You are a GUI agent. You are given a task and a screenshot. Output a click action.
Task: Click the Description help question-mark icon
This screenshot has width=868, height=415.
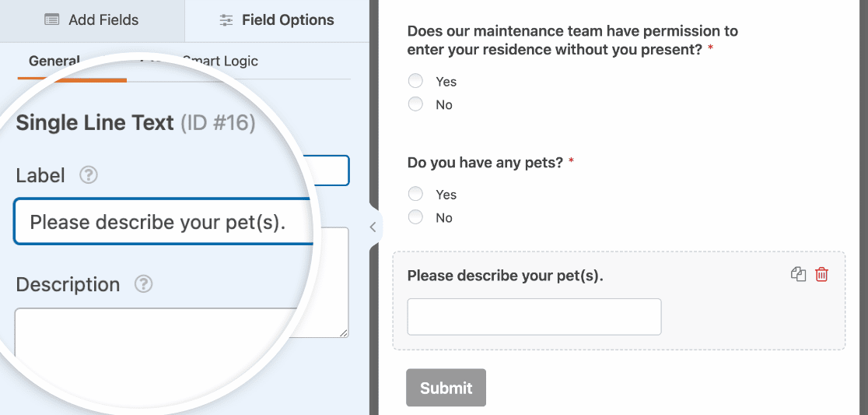(144, 284)
